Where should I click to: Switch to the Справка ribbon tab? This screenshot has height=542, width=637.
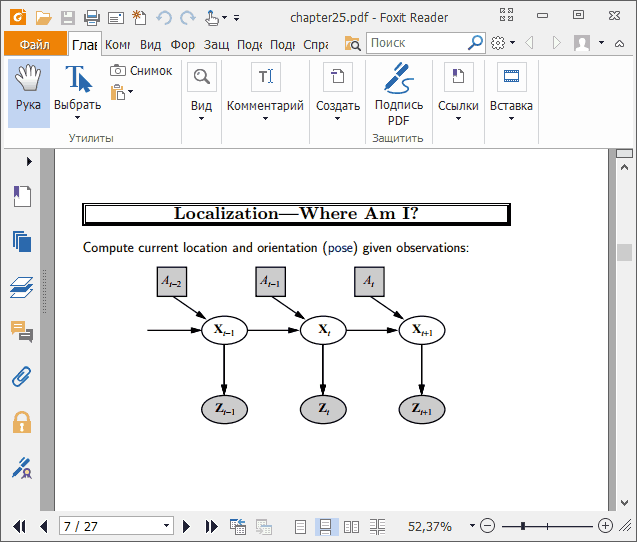[316, 44]
